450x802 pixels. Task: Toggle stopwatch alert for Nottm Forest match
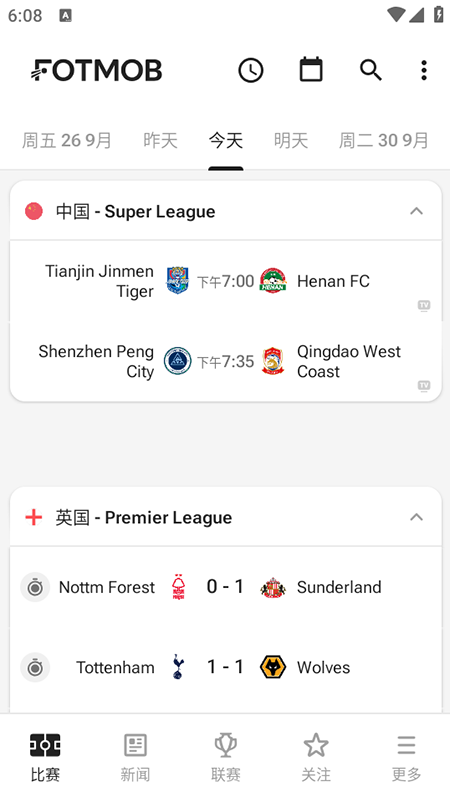pyautogui.click(x=35, y=587)
